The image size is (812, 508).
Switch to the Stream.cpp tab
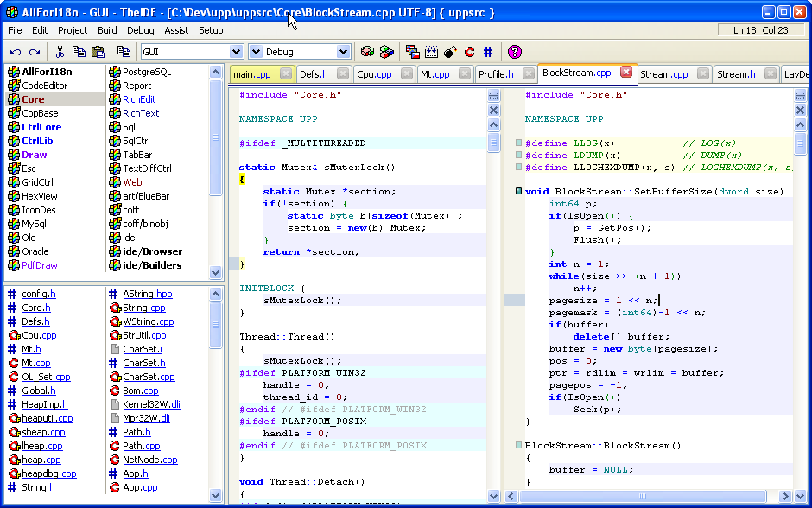pyautogui.click(x=663, y=74)
